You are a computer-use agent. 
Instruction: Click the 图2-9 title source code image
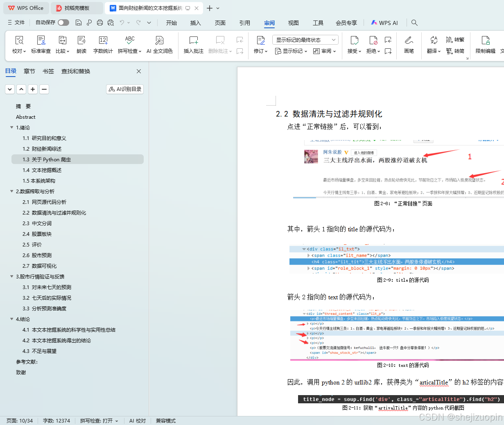[397, 259]
